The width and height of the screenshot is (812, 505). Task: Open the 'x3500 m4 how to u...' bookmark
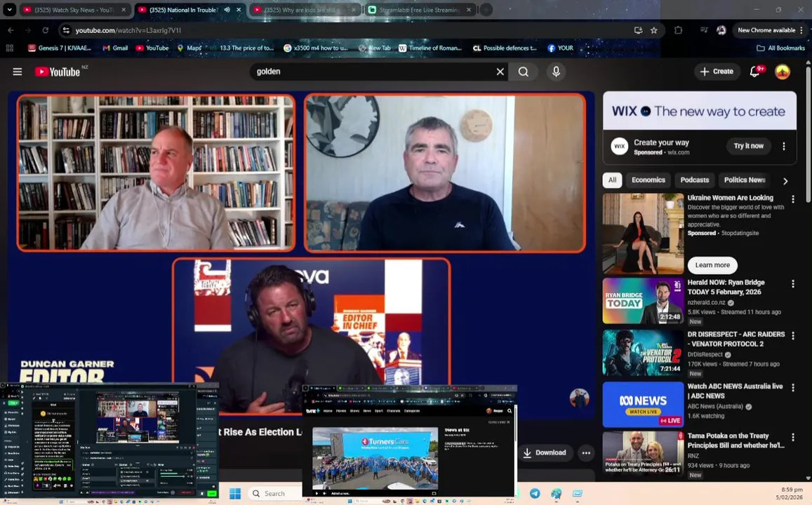[315, 48]
